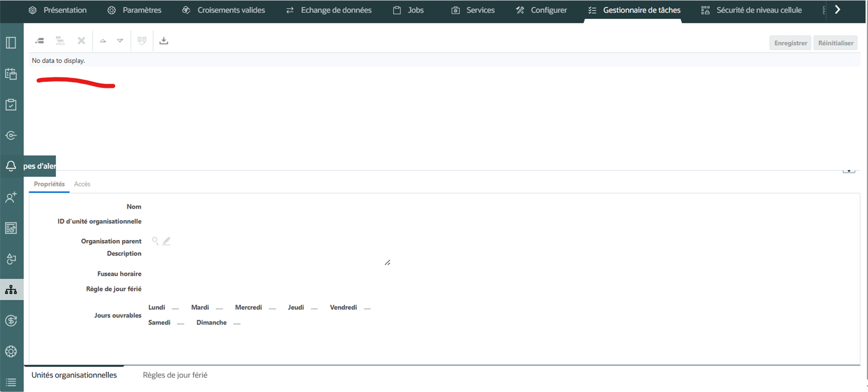Click the No data to display message

[58, 60]
